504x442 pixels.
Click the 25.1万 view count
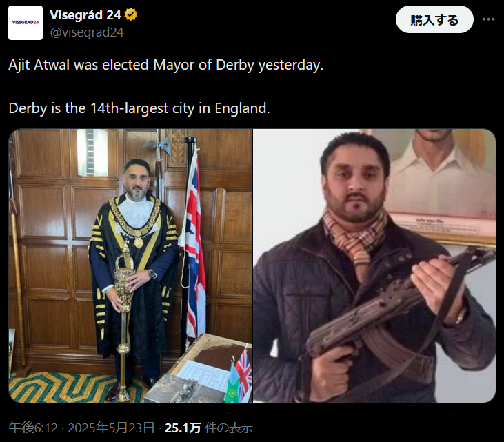pos(183,428)
